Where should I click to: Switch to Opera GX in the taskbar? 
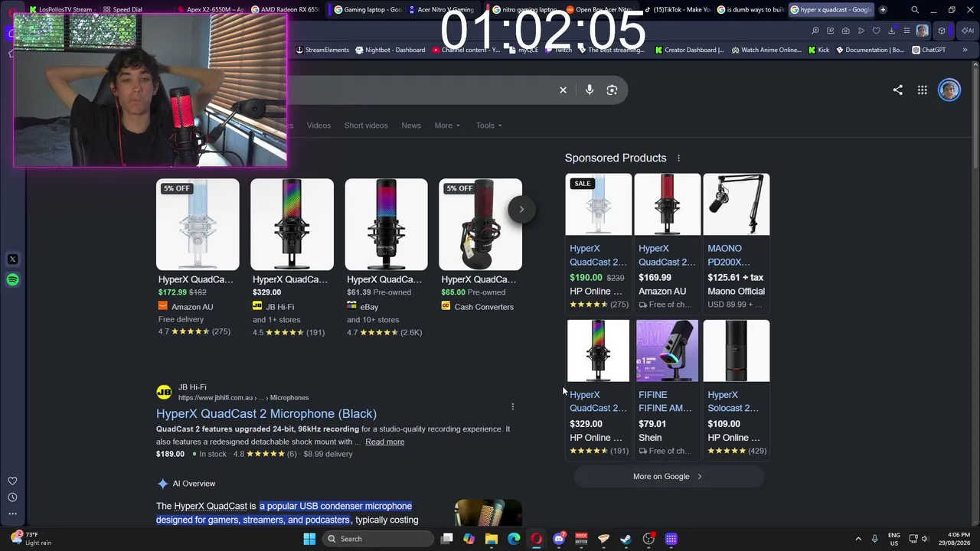(x=536, y=539)
